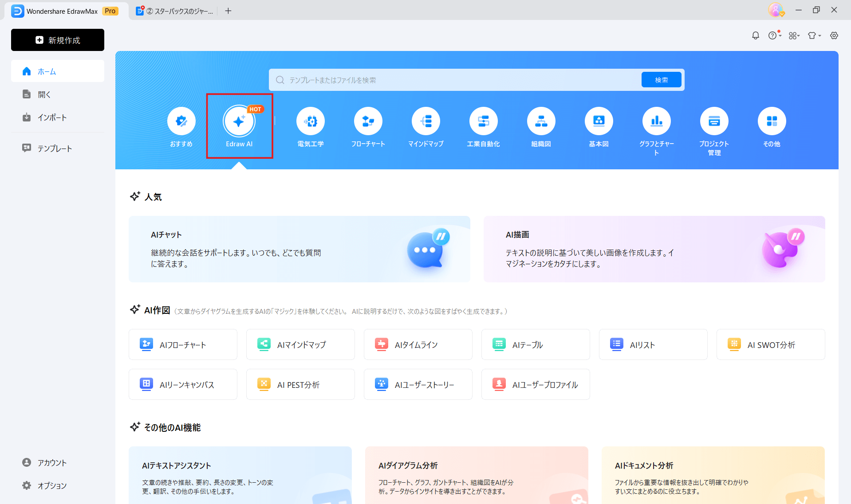
Task: Launch AIリーンキャンバス generator
Action: tap(183, 384)
